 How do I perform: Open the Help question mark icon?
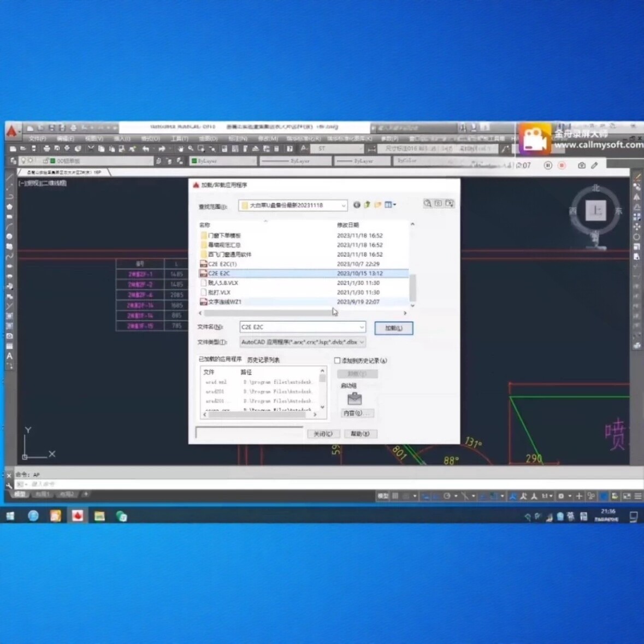coord(289,149)
